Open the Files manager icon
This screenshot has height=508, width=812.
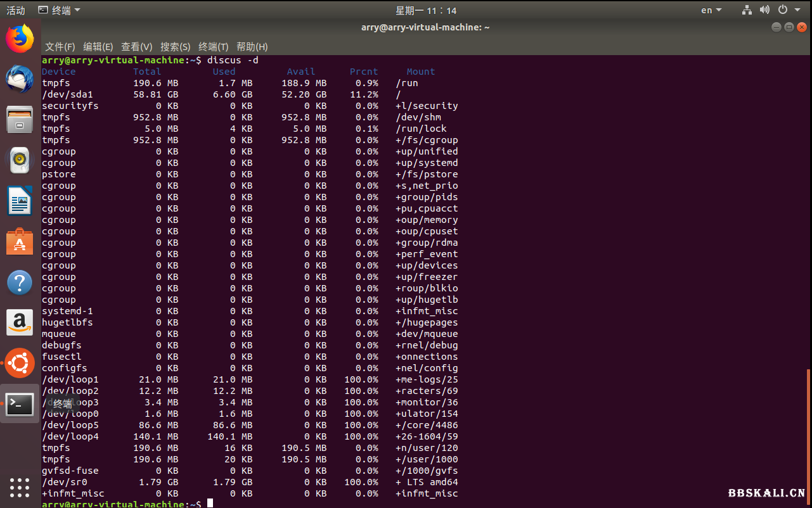point(20,120)
